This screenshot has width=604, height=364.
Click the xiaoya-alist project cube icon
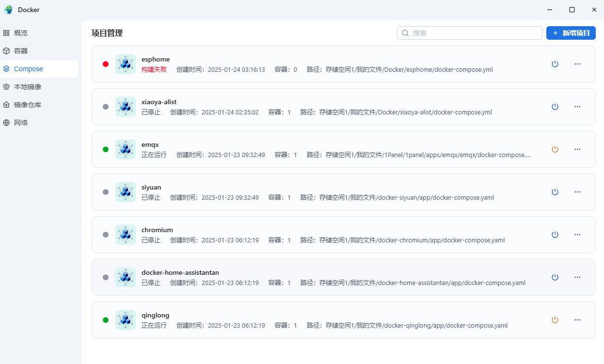tap(126, 107)
